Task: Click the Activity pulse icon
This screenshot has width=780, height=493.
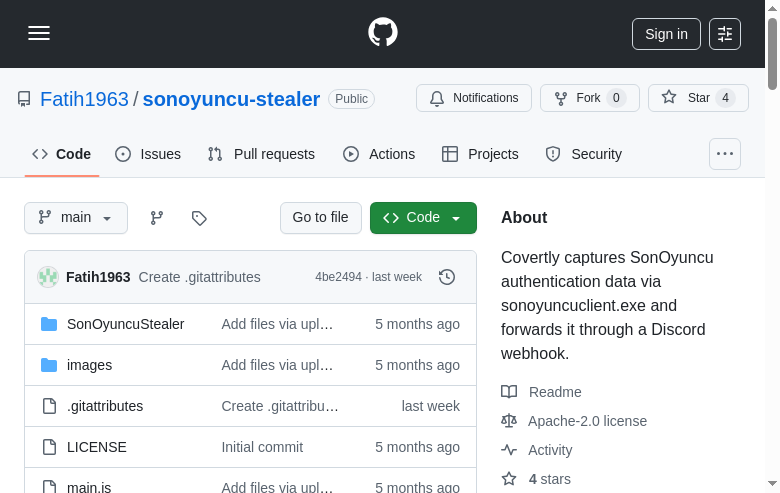Action: [x=509, y=450]
